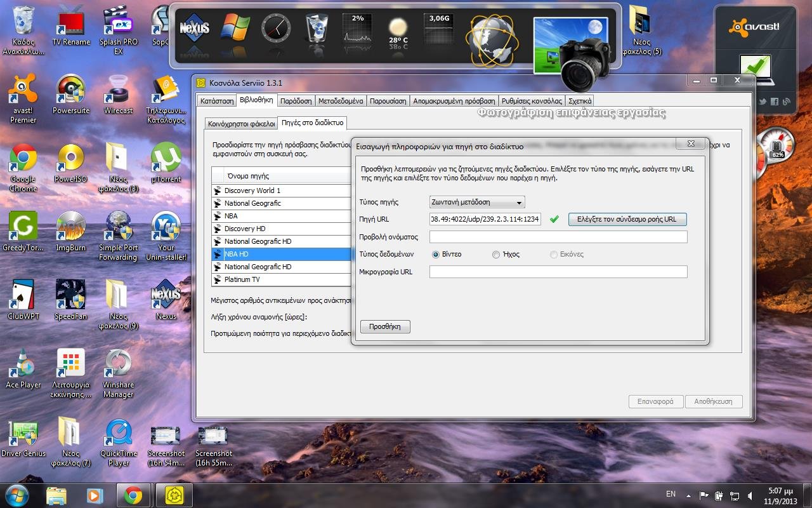This screenshot has width=812, height=508.
Task: Launch QuickTime Player desktop shortcut
Action: point(119,441)
